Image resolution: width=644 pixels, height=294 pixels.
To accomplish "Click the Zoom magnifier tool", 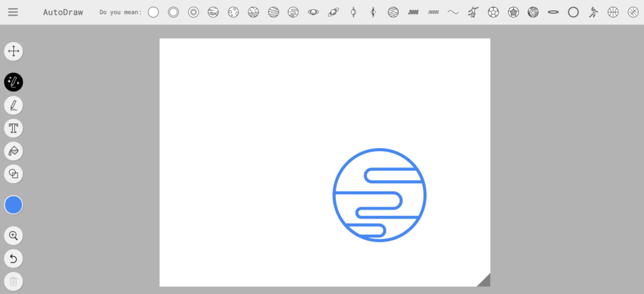I will coord(13,235).
